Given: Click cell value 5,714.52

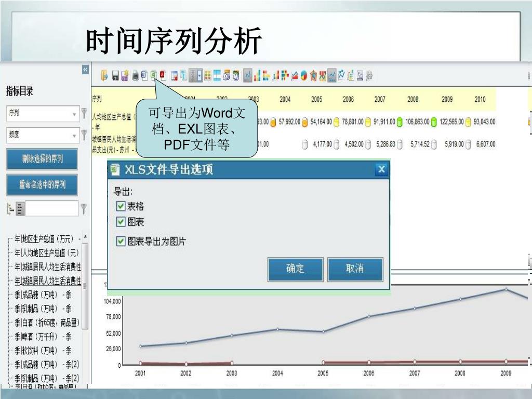Looking at the screenshot, I should click(420, 144).
